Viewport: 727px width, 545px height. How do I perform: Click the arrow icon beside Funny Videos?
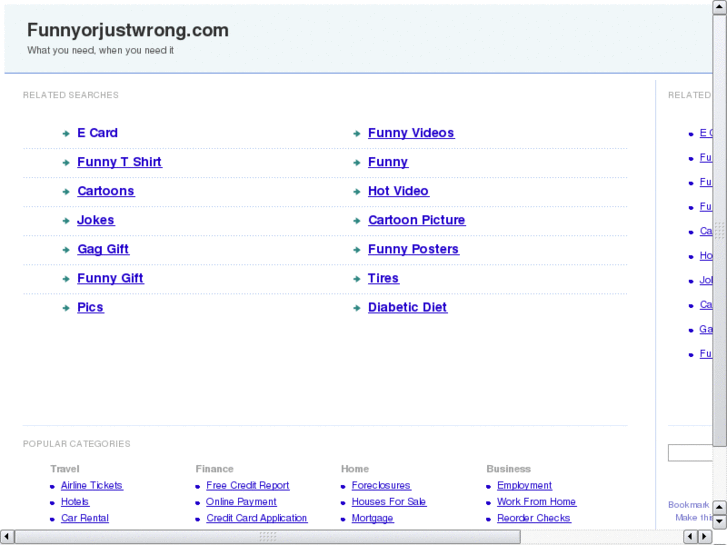coord(357,134)
